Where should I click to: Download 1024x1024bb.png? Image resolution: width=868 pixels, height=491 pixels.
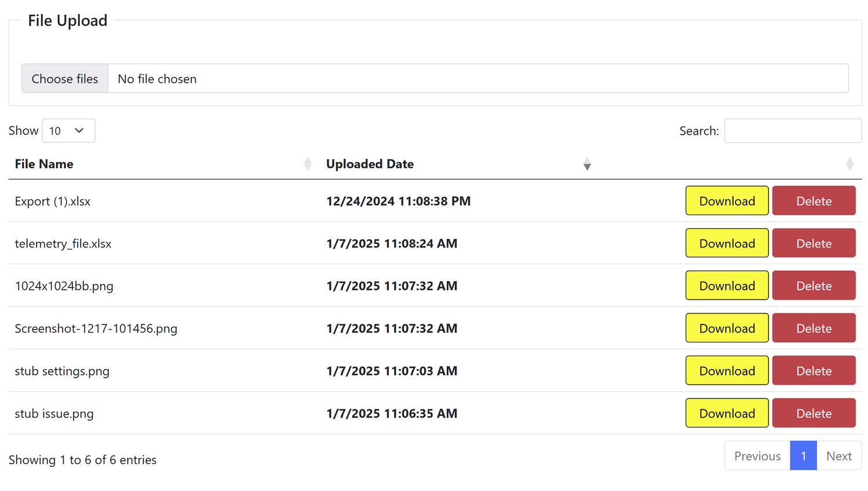727,286
